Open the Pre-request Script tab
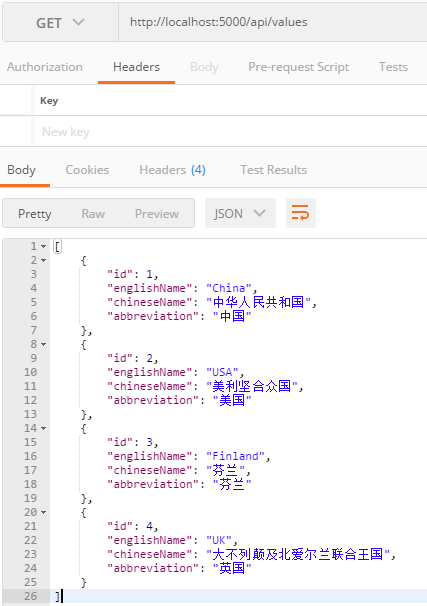The height and width of the screenshot is (606, 427). click(298, 67)
